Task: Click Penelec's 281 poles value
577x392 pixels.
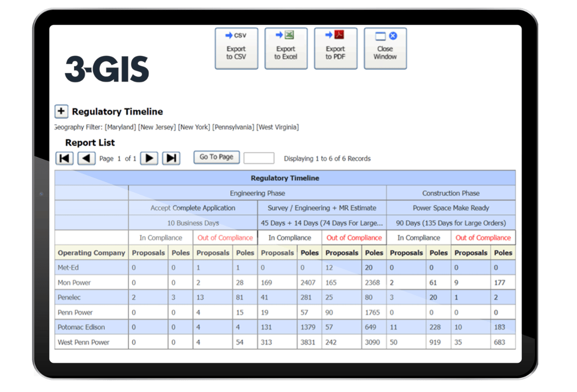Action: 306,297
